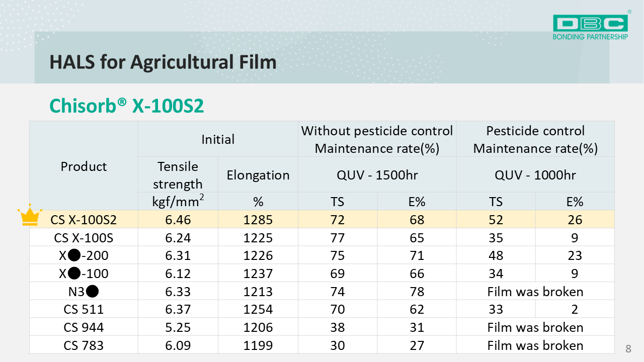Screen dimensions: 644x362
Task: Click the 'Elongation' header cell
Action: [258, 175]
